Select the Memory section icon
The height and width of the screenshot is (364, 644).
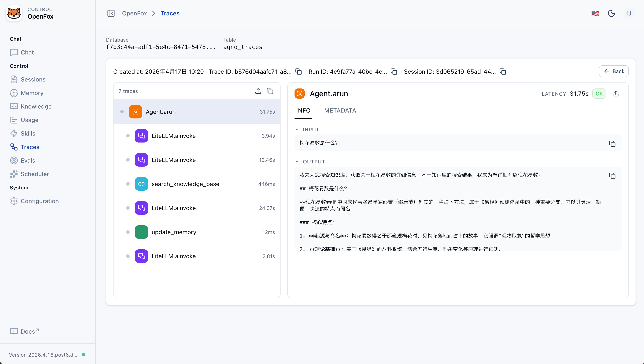point(14,93)
